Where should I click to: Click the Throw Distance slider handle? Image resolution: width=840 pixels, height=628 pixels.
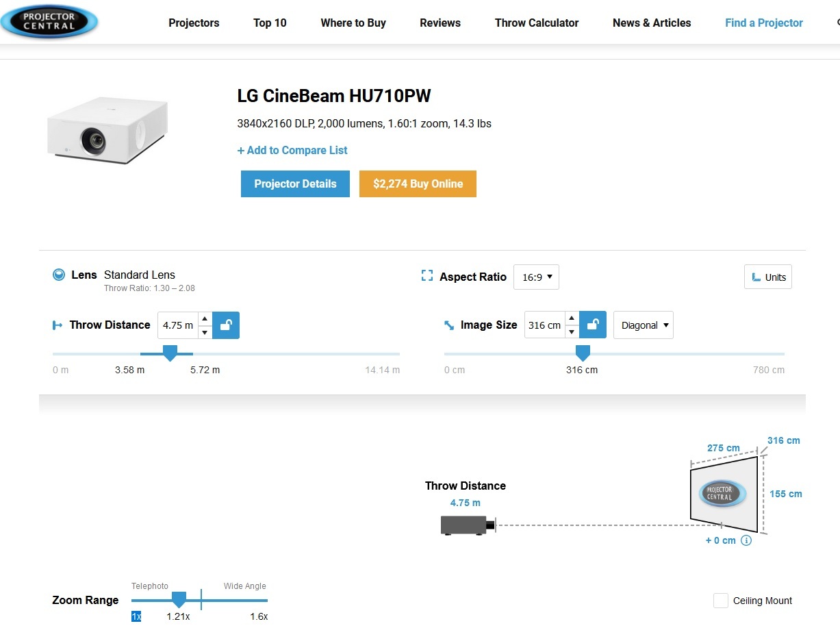click(170, 353)
